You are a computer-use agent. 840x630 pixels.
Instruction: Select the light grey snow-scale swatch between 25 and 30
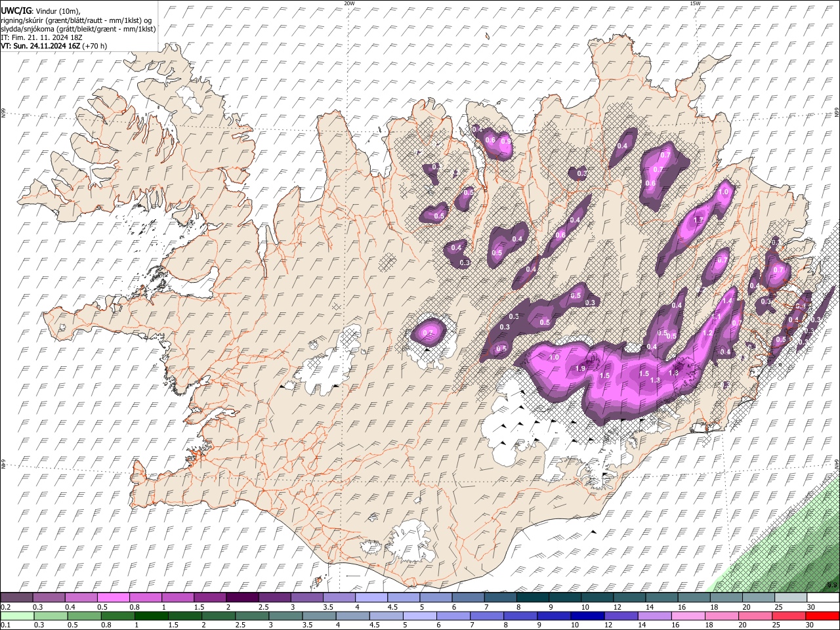(792, 598)
